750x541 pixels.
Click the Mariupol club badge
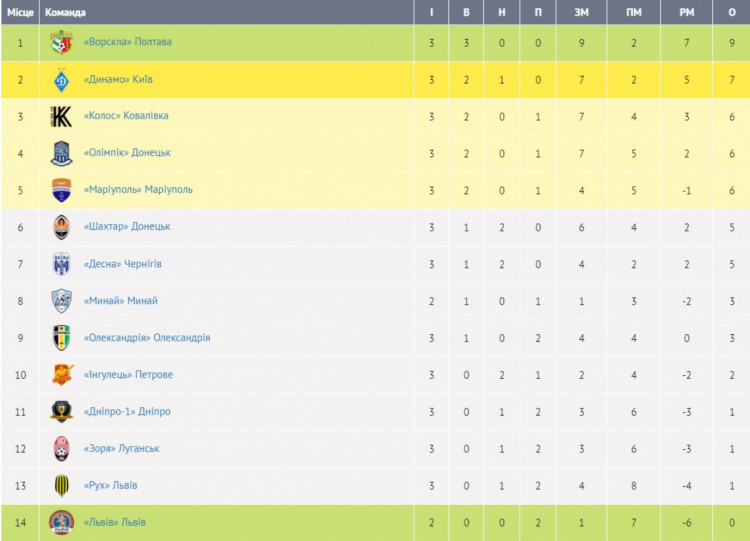[x=61, y=190]
